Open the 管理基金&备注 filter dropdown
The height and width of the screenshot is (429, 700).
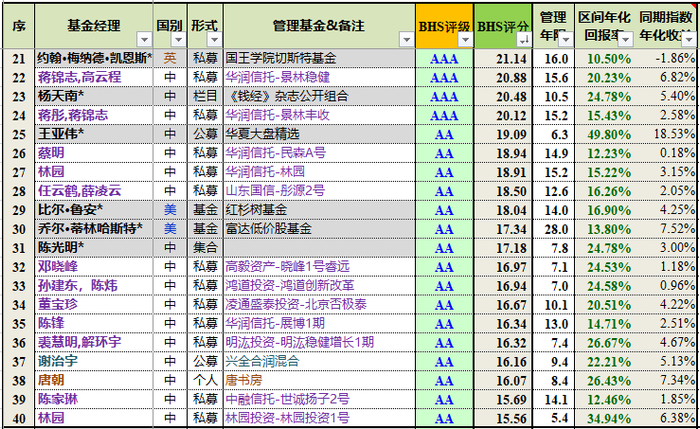[406, 40]
